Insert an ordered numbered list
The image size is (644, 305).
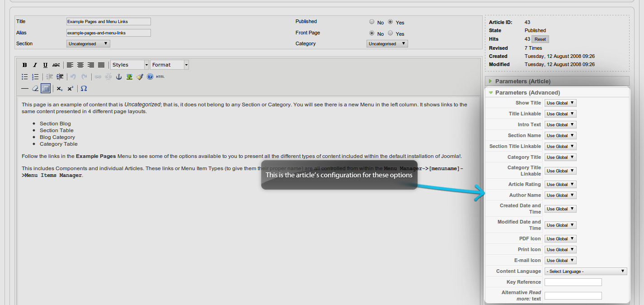(x=35, y=77)
